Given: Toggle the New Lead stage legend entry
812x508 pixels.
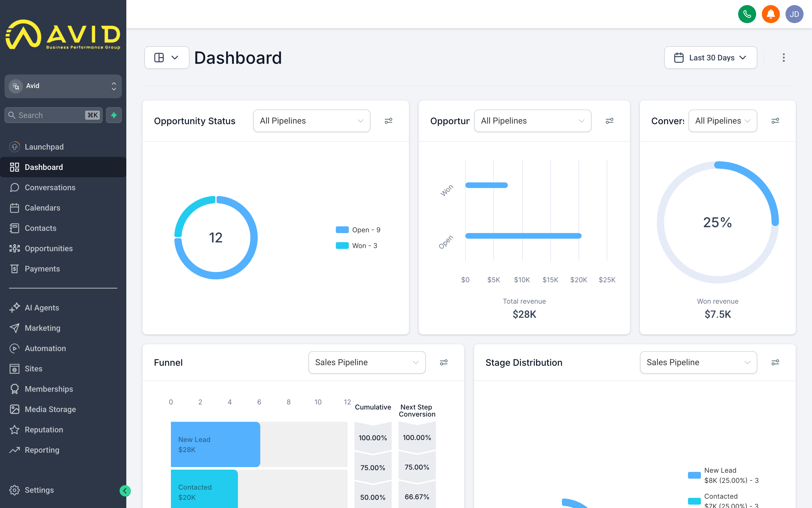Looking at the screenshot, I should click(x=723, y=476).
